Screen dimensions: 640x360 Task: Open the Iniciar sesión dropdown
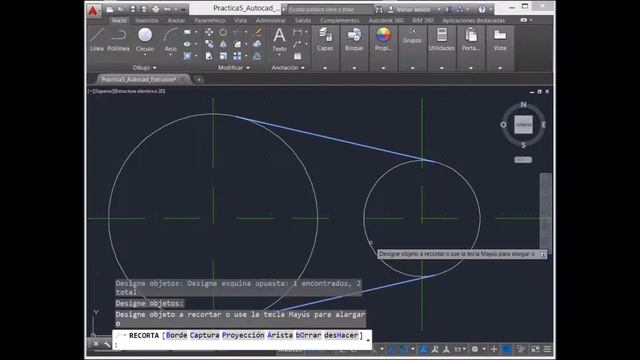(439, 9)
